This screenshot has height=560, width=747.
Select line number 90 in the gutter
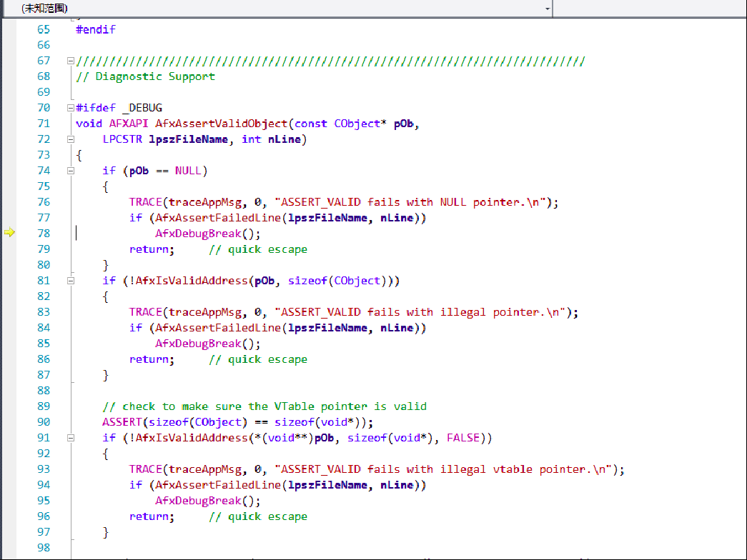click(43, 422)
